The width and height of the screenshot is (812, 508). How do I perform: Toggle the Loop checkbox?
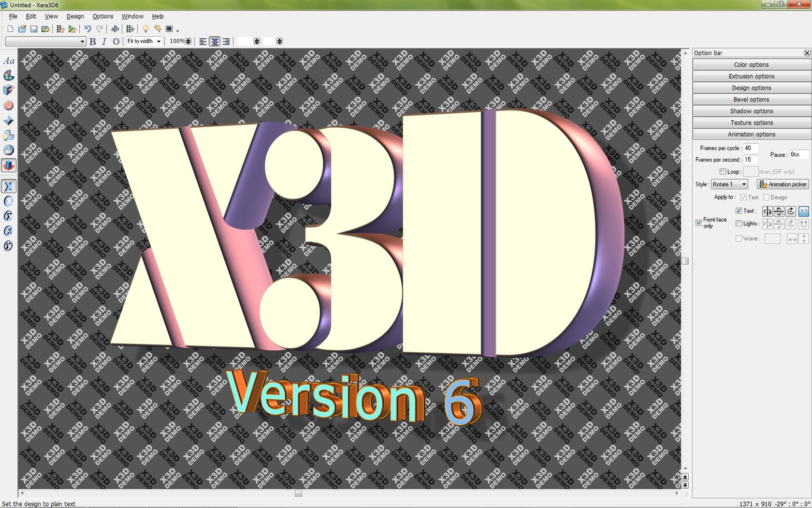click(723, 172)
